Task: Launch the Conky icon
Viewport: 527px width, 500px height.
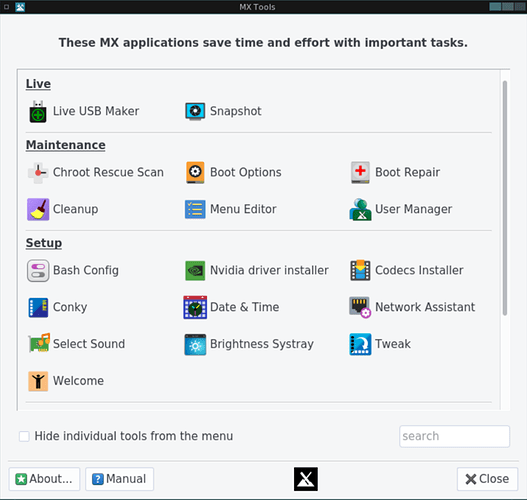Action: [x=38, y=307]
